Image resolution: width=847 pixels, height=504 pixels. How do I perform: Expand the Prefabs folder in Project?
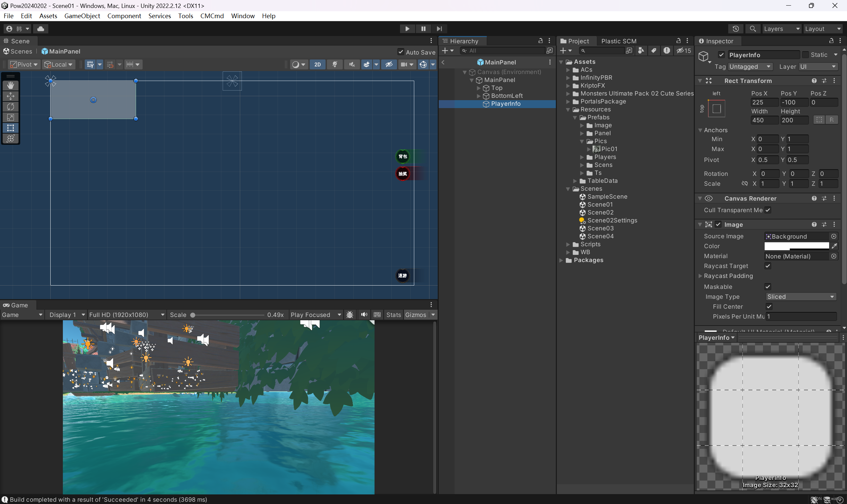click(574, 117)
